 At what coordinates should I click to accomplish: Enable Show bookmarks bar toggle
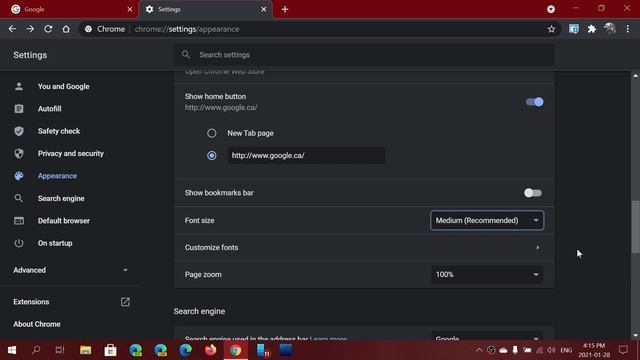(x=533, y=193)
